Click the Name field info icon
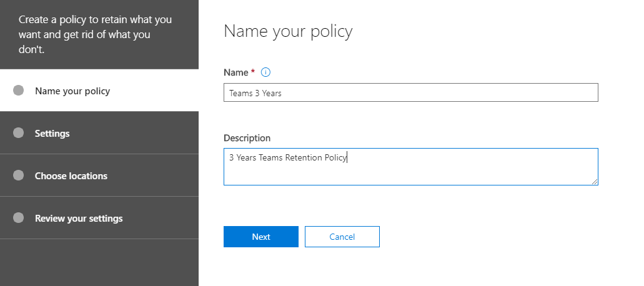Viewport: 644px width, 286px height. [265, 72]
